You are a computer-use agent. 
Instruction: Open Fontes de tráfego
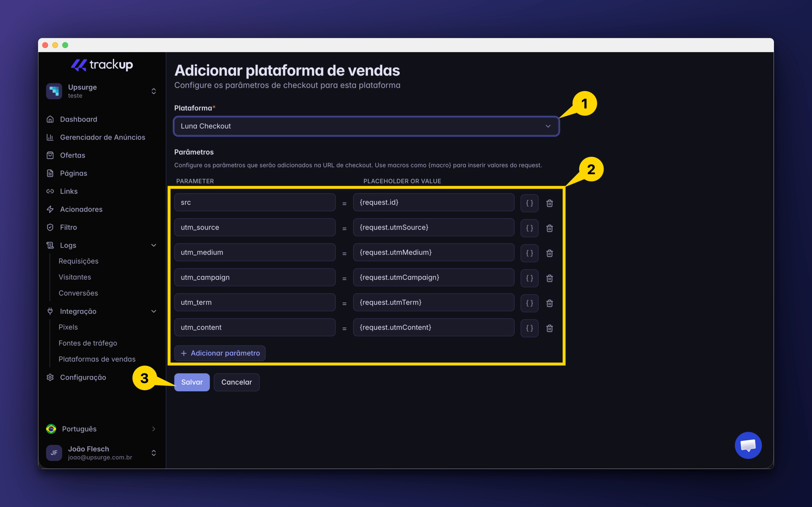coord(88,343)
